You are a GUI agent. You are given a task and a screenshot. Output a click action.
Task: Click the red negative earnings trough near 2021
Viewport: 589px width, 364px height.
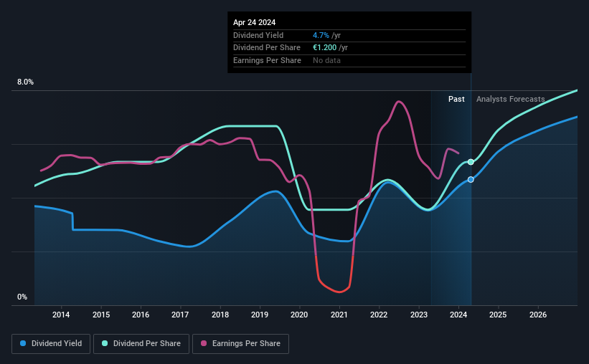click(339, 292)
